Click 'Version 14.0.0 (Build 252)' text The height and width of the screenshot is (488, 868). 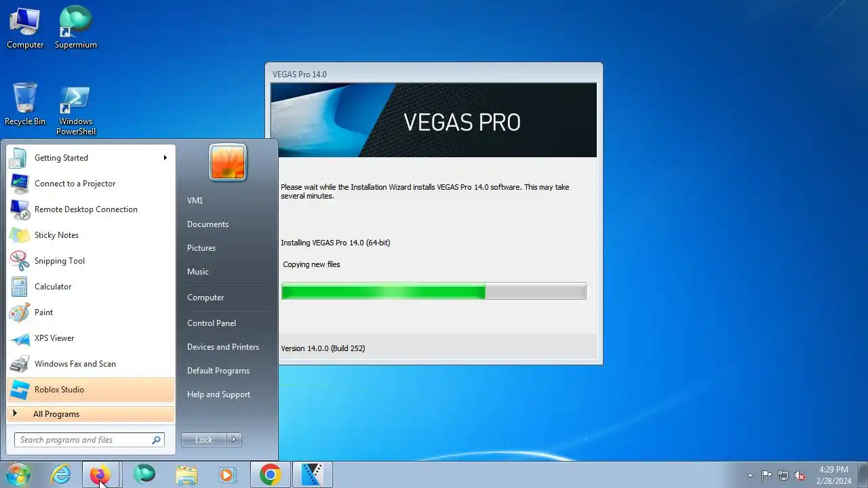[x=323, y=348]
